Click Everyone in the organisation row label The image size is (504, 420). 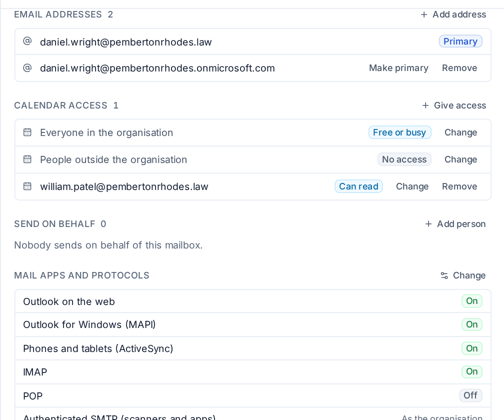(106, 132)
